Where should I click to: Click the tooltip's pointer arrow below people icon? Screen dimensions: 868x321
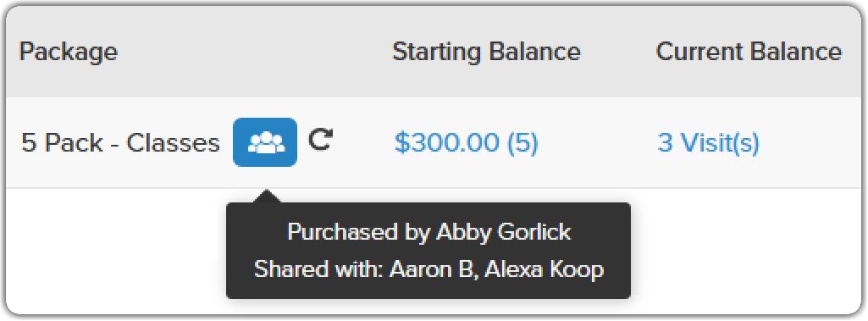[x=266, y=196]
